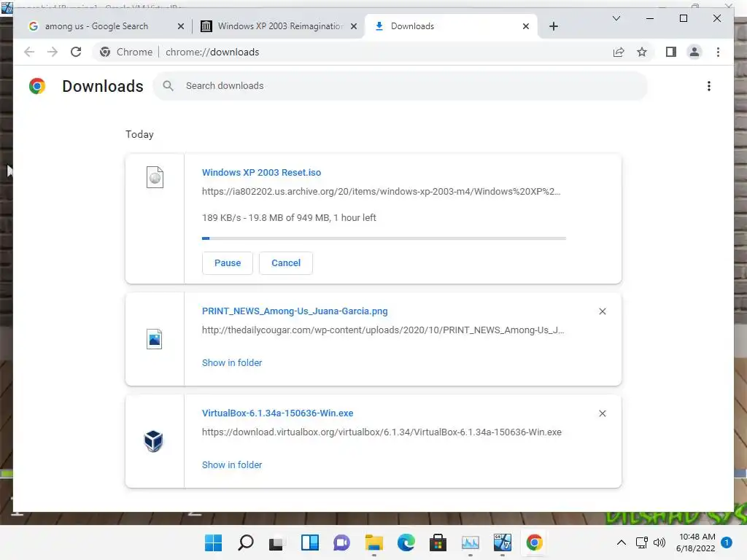Click the ISO file icon for Windows XP
This screenshot has width=747, height=560.
click(155, 177)
